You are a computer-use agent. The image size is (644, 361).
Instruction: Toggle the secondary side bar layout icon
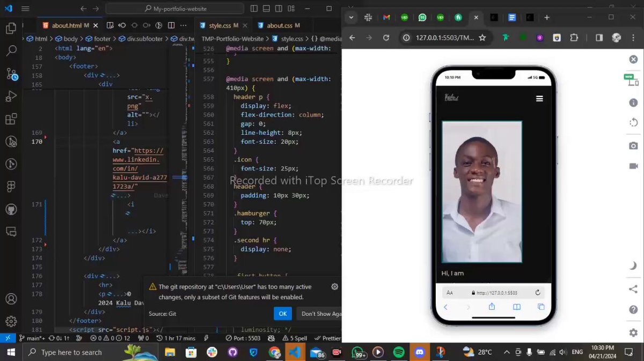pyautogui.click(x=279, y=9)
